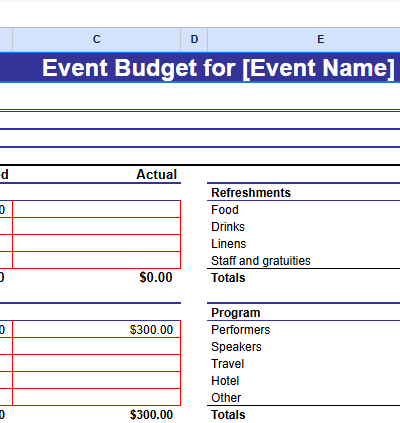Click empty Actual cell beside Linens row

click(97, 243)
